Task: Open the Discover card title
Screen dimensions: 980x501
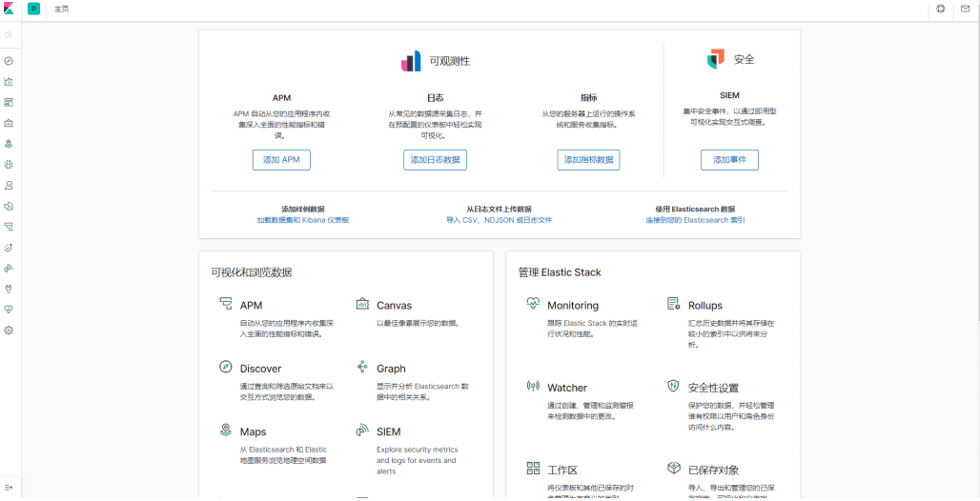Action: tap(260, 369)
